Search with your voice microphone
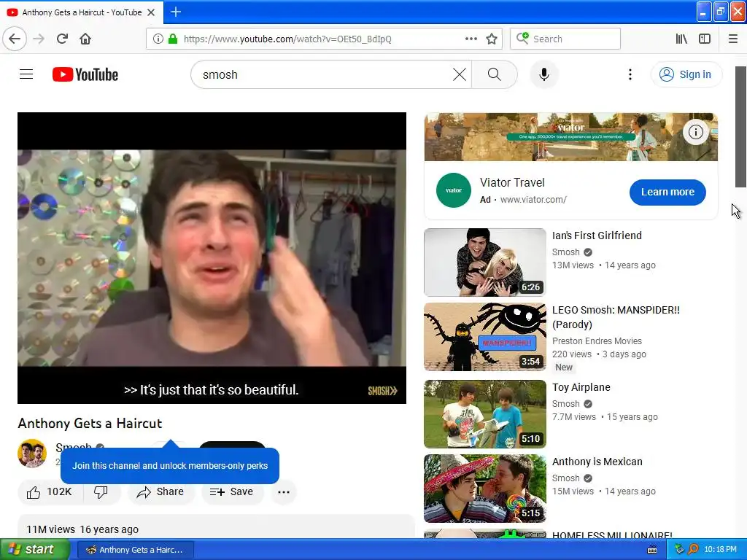Image resolution: width=747 pixels, height=560 pixels. [x=543, y=74]
